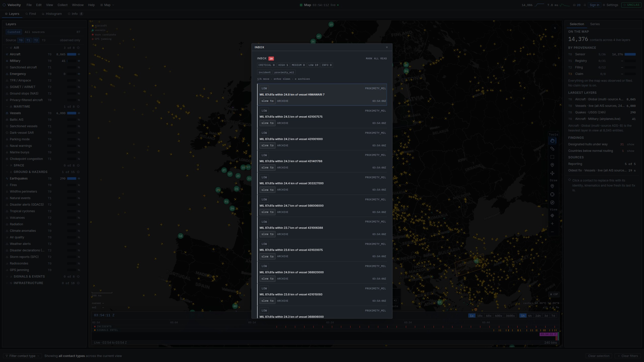
Task: Open the Map workspace dropdown in menu bar
Action: [107, 5]
